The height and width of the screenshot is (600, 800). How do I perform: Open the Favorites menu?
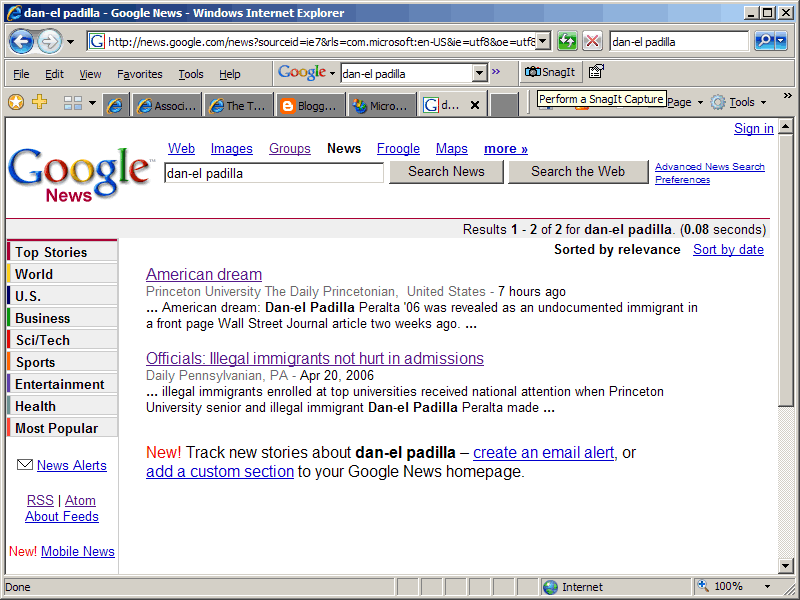click(140, 74)
